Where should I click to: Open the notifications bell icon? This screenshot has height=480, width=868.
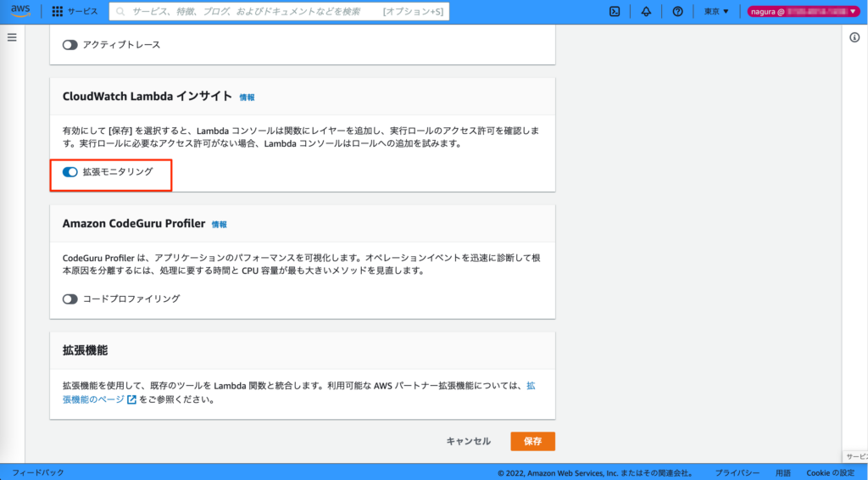pyautogui.click(x=646, y=11)
